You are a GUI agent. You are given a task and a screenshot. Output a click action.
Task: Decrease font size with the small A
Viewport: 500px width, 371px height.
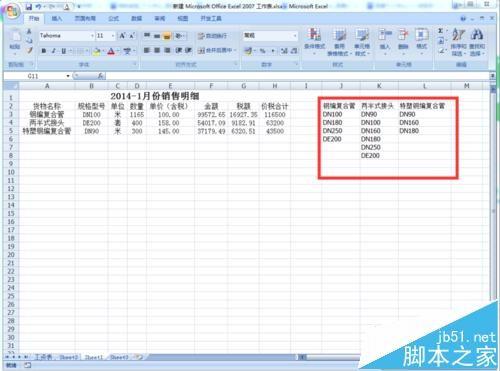click(132, 36)
